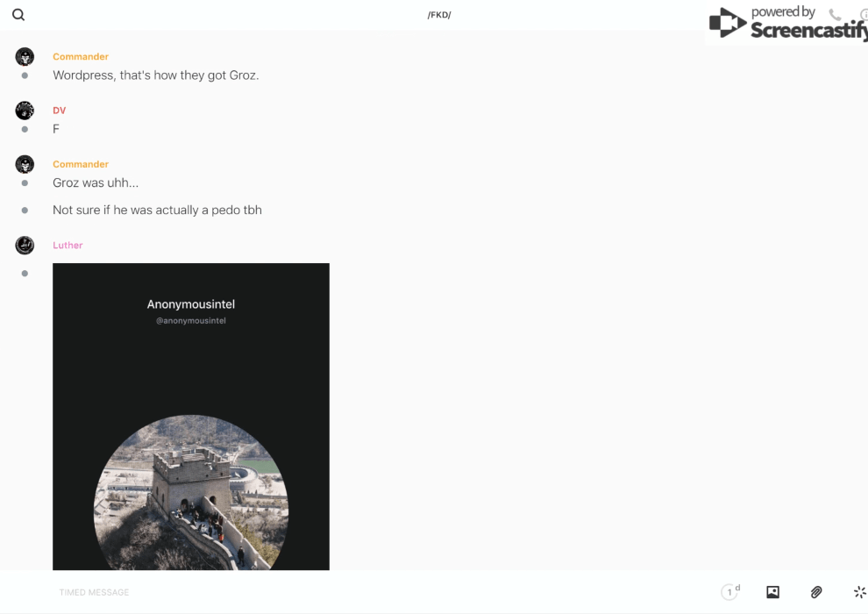Image resolution: width=868 pixels, height=614 pixels.
Task: Click the "Wordpress, that's how they got Groz" message
Action: (x=155, y=75)
